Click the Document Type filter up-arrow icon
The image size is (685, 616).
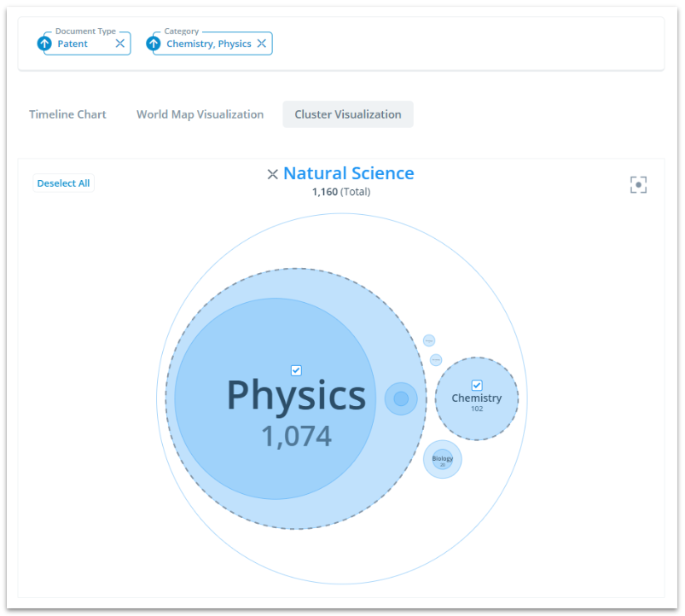pyautogui.click(x=44, y=44)
